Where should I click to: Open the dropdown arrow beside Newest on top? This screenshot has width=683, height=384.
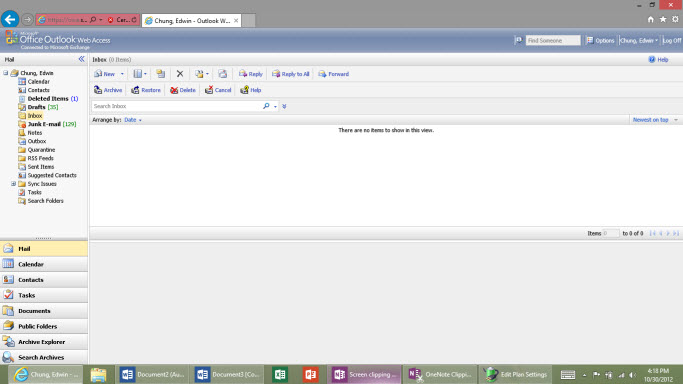[676, 120]
